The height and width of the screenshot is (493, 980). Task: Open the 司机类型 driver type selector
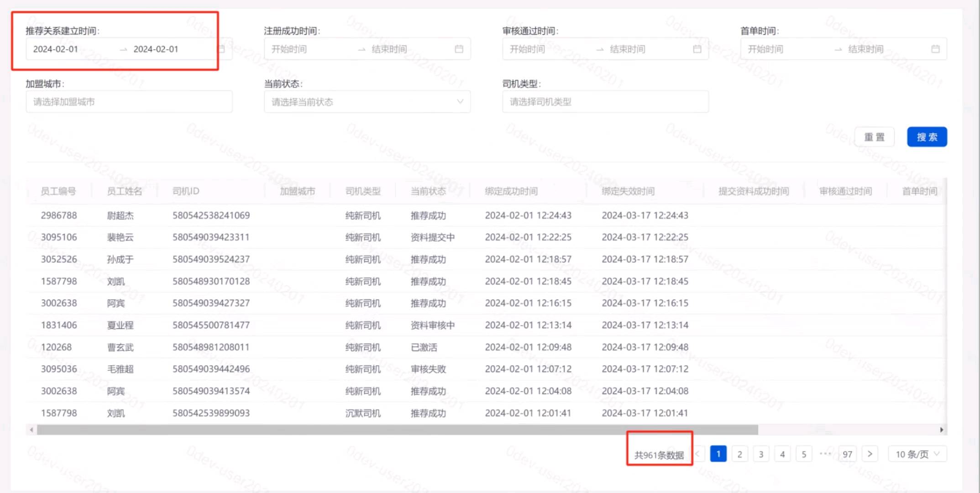tap(605, 102)
